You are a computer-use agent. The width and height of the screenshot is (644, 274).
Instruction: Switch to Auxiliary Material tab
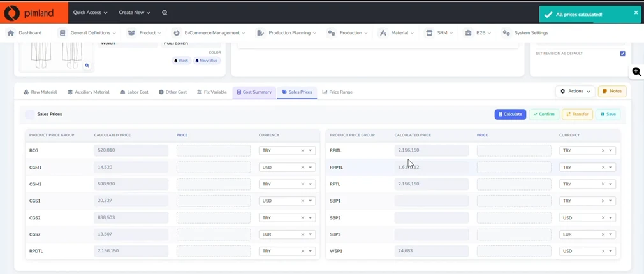click(x=88, y=92)
